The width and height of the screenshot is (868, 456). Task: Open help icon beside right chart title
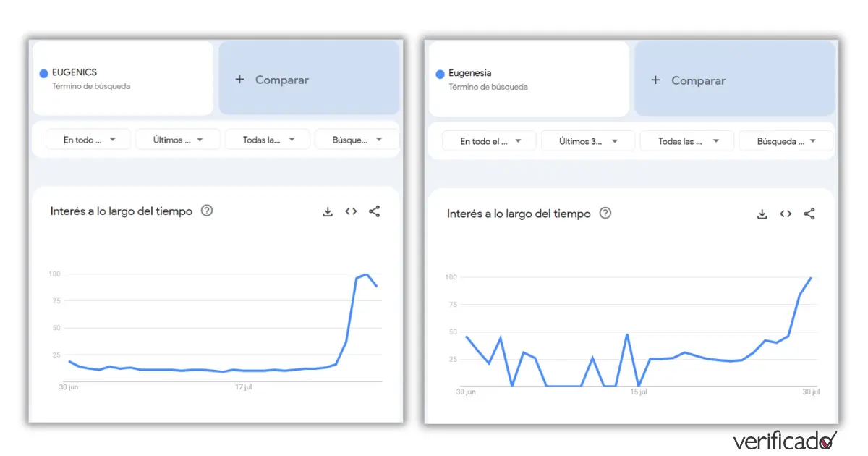pos(605,214)
